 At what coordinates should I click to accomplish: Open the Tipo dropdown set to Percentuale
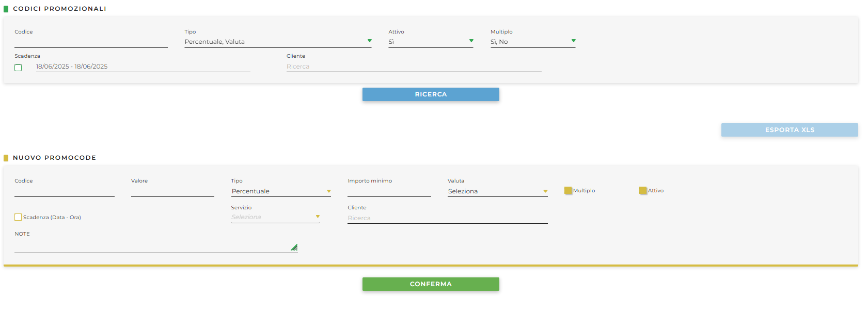(x=281, y=191)
